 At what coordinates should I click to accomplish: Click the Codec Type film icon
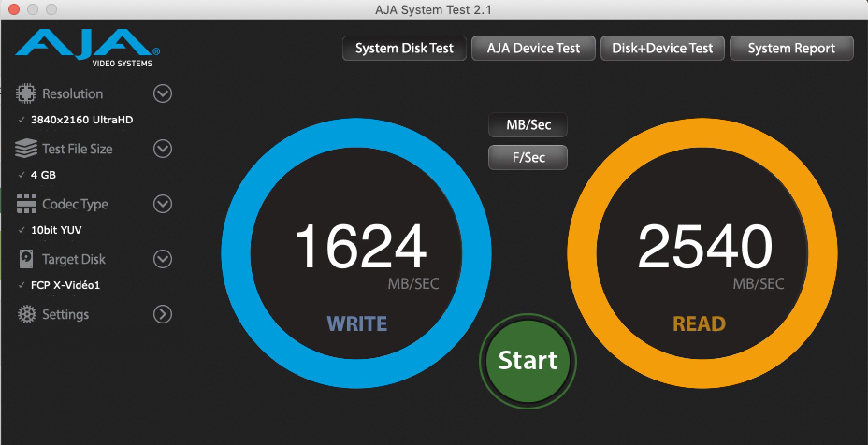click(26, 204)
